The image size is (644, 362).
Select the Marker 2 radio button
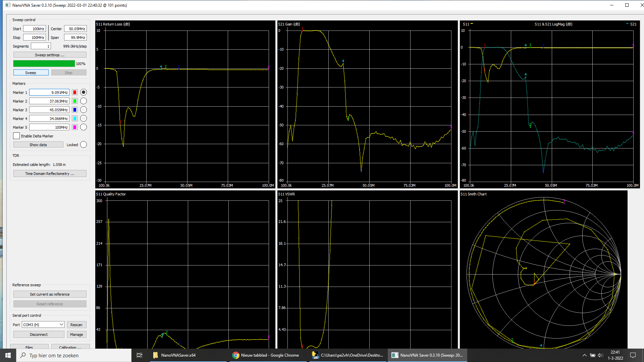[x=84, y=101]
